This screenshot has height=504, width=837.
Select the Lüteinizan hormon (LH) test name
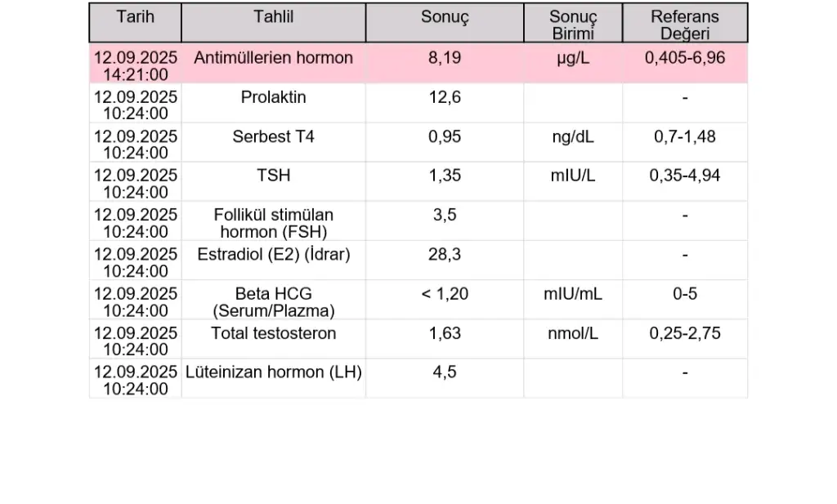point(273,372)
